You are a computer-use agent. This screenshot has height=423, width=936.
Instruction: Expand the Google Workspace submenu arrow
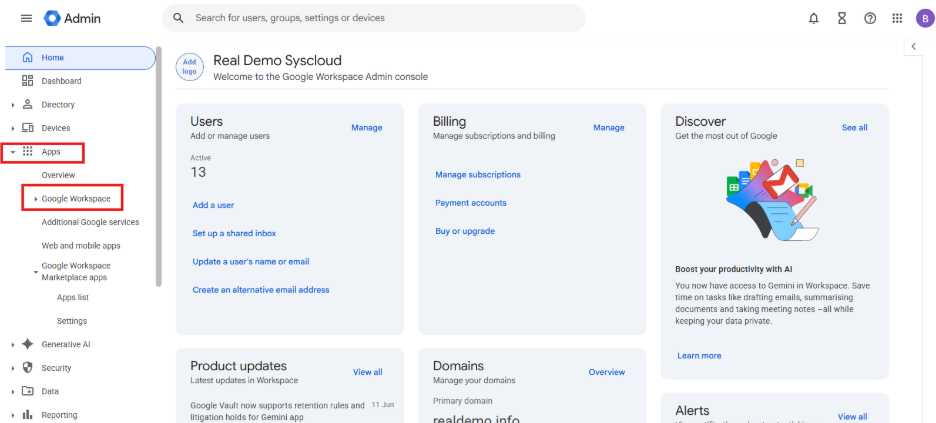(x=36, y=199)
